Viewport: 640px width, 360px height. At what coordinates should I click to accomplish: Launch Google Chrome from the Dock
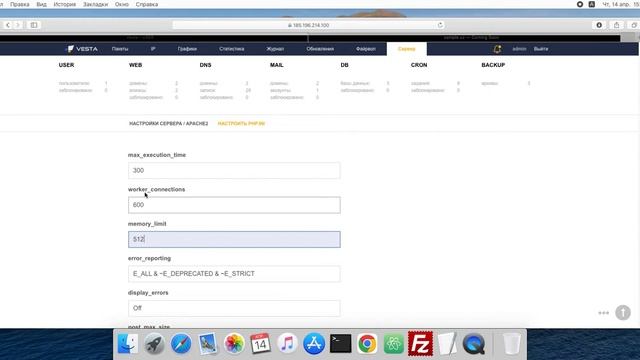tap(367, 344)
